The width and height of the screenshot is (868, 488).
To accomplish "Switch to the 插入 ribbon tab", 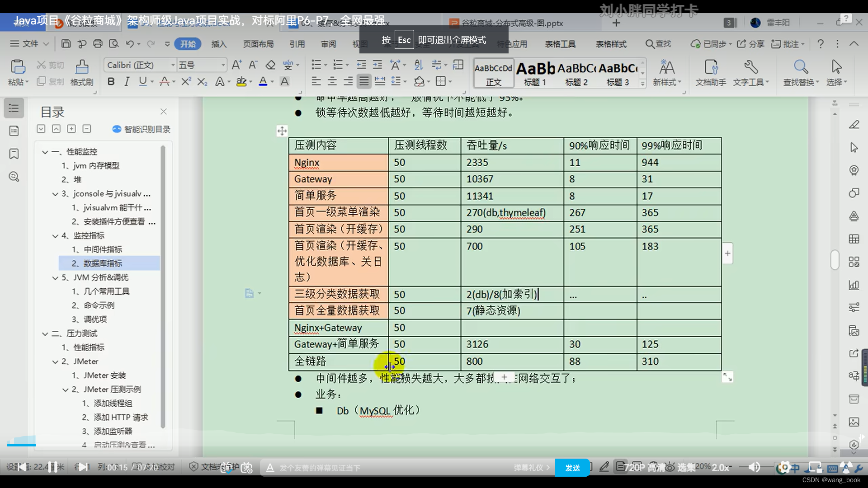I will (x=219, y=44).
